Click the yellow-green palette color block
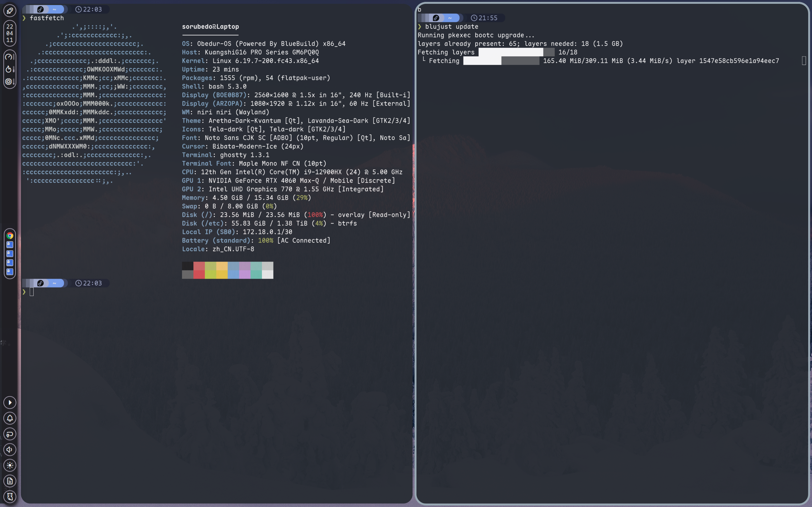This screenshot has height=507, width=812. [210, 275]
